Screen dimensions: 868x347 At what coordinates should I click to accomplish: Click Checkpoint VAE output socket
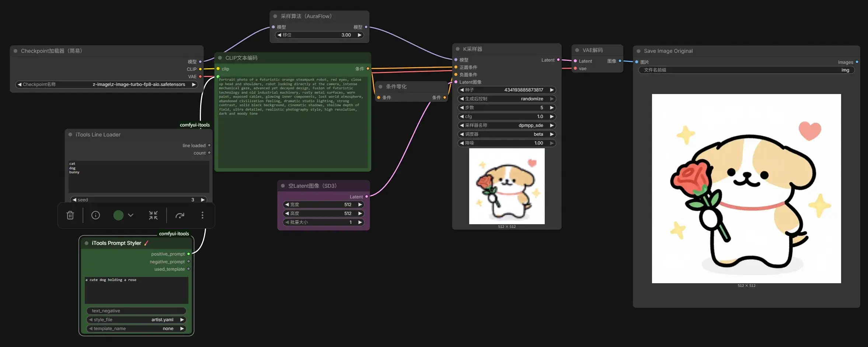201,76
